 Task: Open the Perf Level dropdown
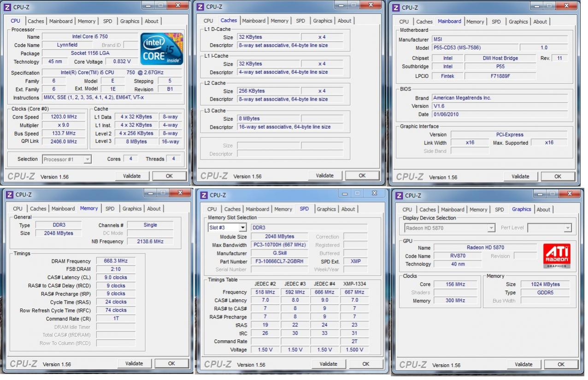(x=549, y=228)
